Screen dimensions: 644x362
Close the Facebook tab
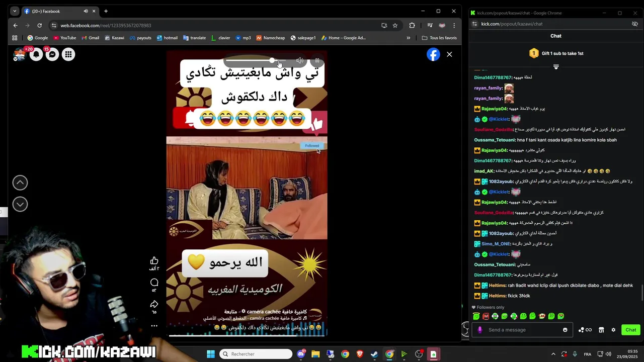point(94,11)
